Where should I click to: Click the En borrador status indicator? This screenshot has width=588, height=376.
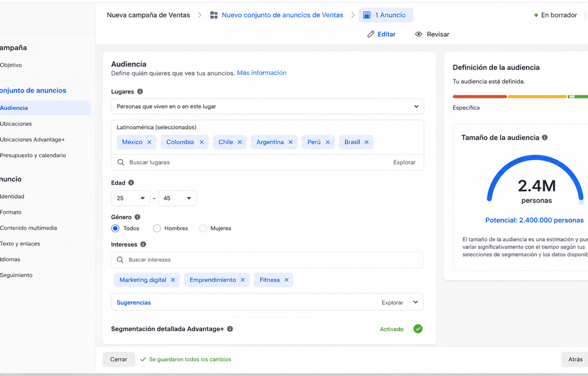point(556,15)
